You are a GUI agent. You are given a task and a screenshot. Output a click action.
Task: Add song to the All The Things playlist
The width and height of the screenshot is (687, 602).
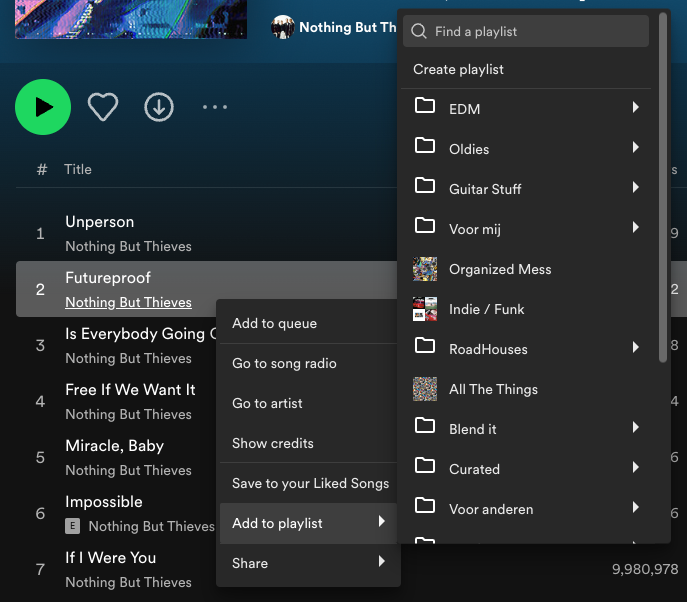pyautogui.click(x=493, y=389)
